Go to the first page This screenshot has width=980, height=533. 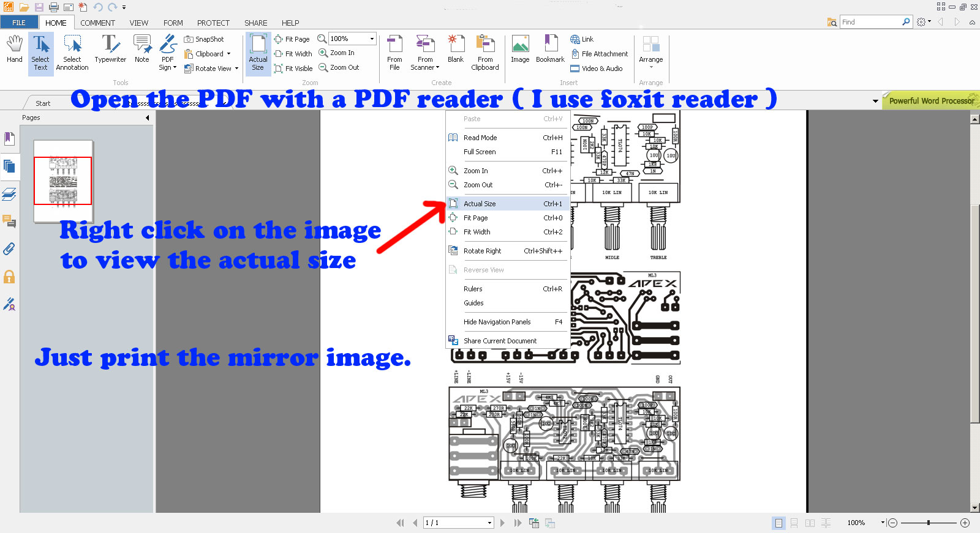(x=401, y=523)
